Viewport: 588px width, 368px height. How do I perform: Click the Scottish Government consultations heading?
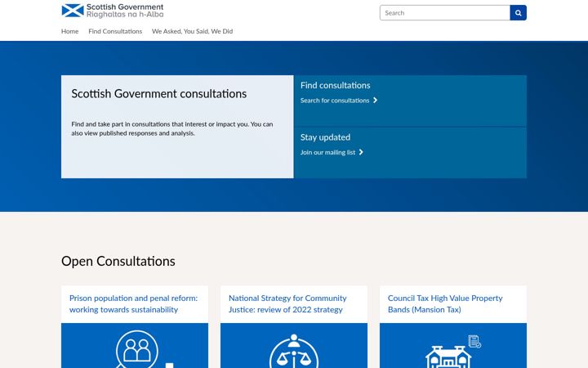tap(159, 93)
